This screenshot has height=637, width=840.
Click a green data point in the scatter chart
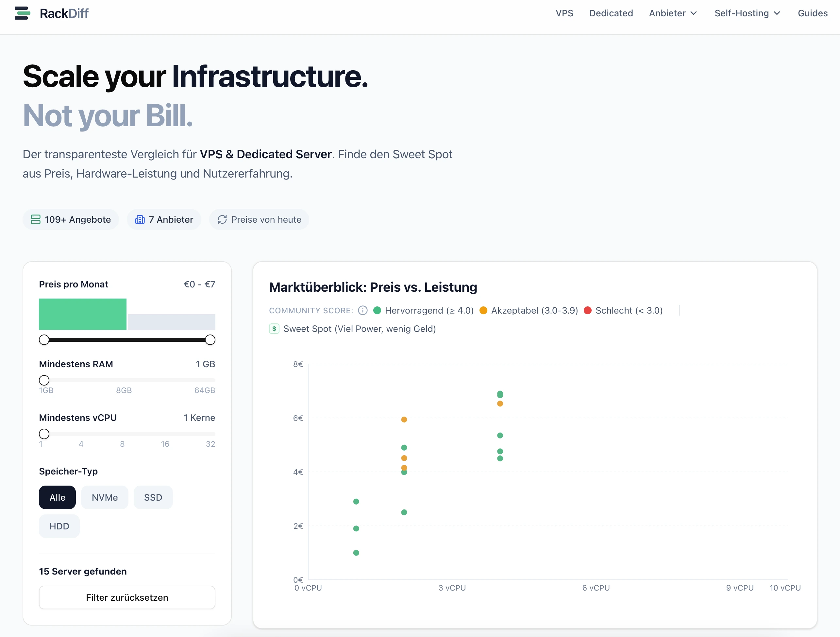tap(404, 447)
